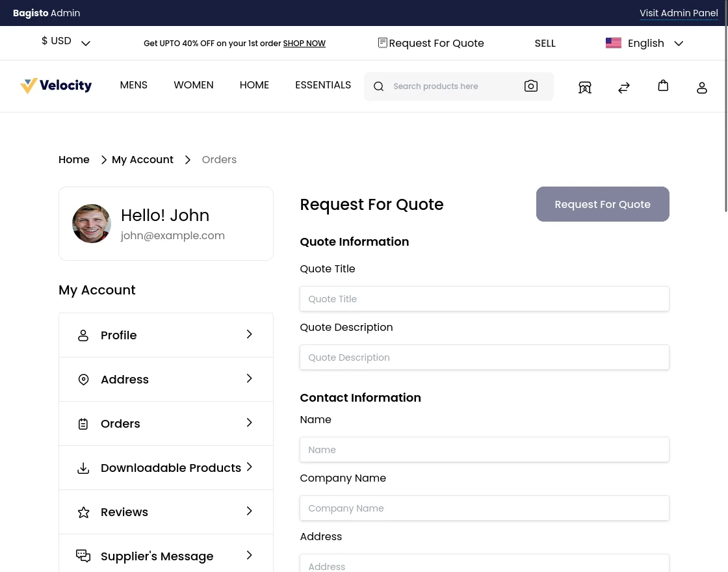Follow the Visit Admin Panel link
This screenshot has width=728, height=572.
point(678,13)
